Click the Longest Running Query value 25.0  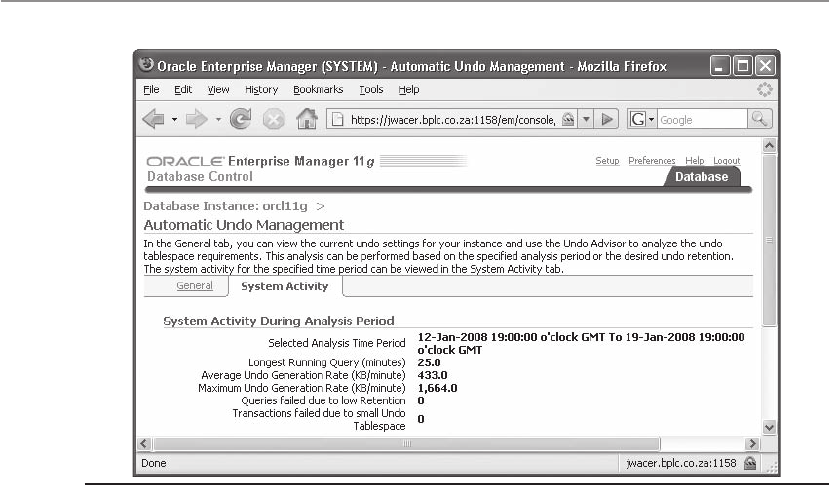pyautogui.click(x=429, y=363)
